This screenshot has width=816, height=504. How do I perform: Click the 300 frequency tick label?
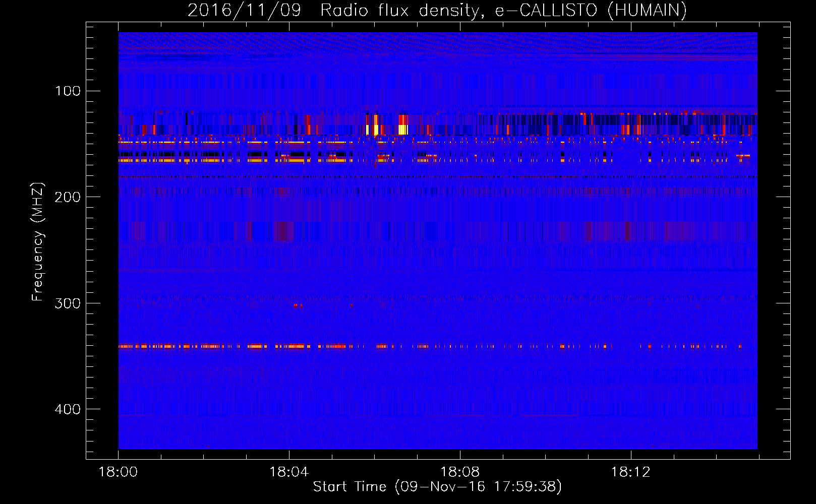pos(68,303)
